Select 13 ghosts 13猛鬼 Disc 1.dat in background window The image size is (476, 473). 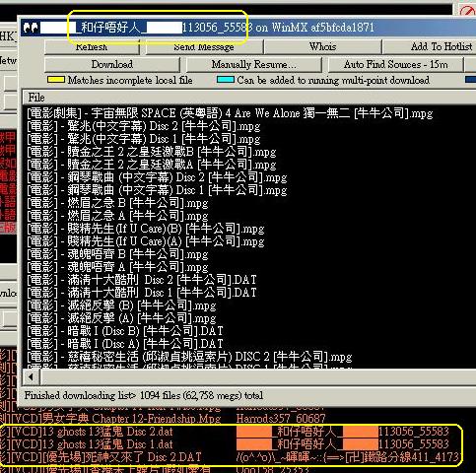click(87, 444)
